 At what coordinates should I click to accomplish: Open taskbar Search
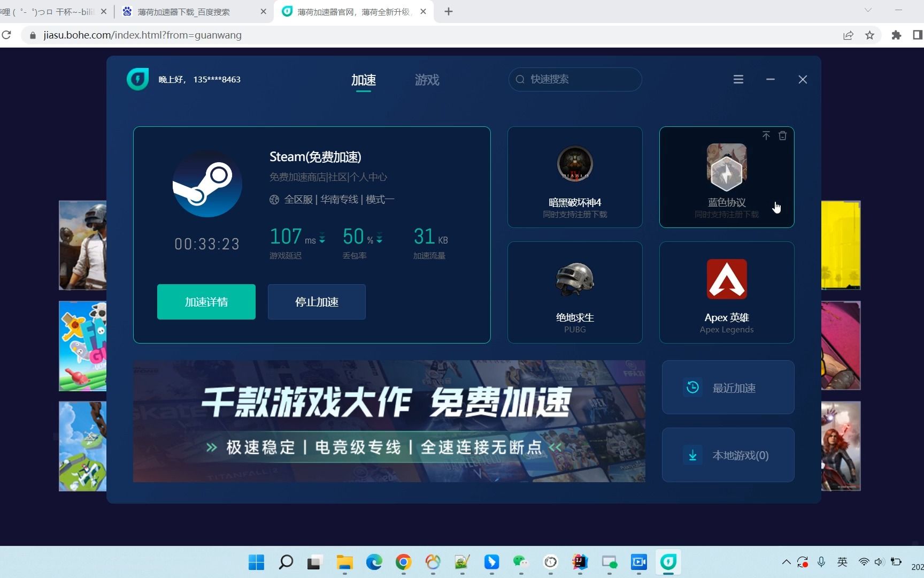(x=286, y=562)
